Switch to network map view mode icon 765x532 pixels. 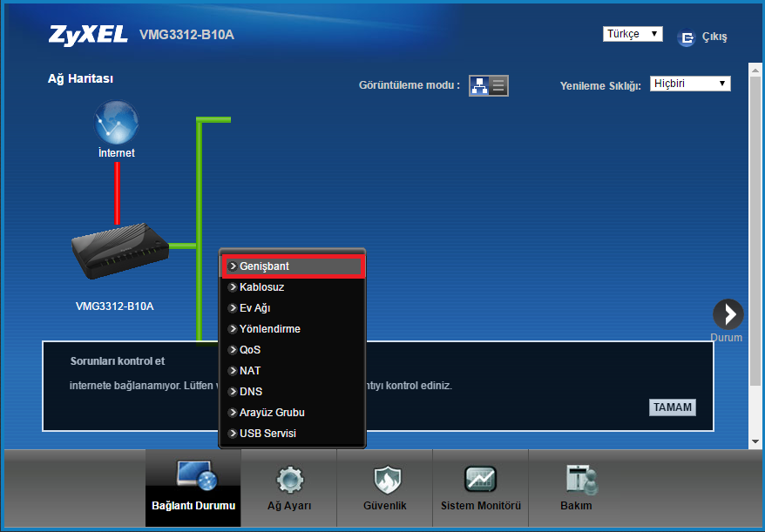coord(479,86)
